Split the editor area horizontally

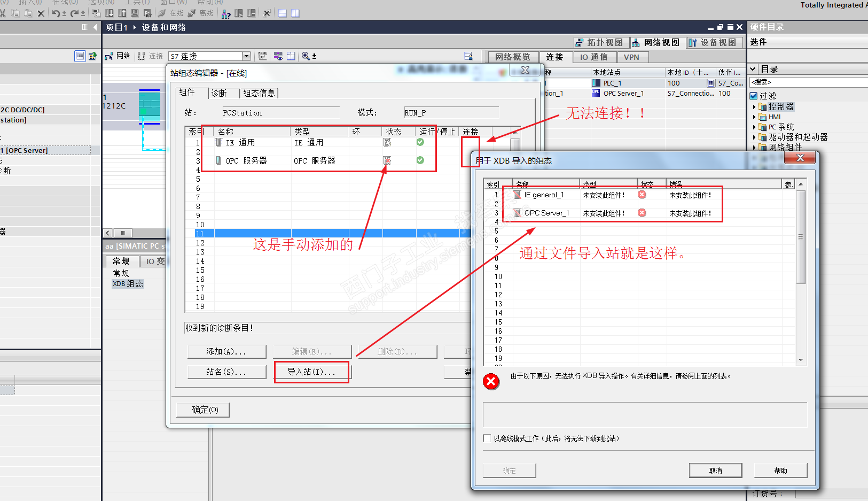coord(283,13)
